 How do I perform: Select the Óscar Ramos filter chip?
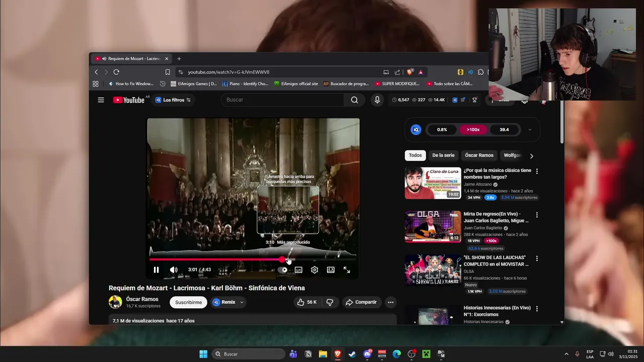(479, 155)
